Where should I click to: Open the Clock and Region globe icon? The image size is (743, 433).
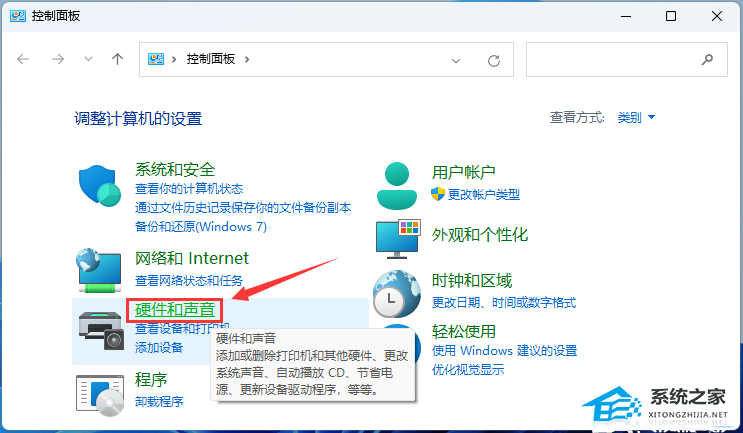pyautogui.click(x=397, y=294)
